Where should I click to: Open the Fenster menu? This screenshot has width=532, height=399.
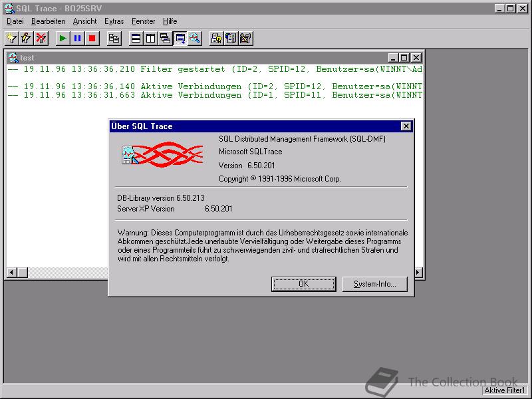pyautogui.click(x=143, y=21)
